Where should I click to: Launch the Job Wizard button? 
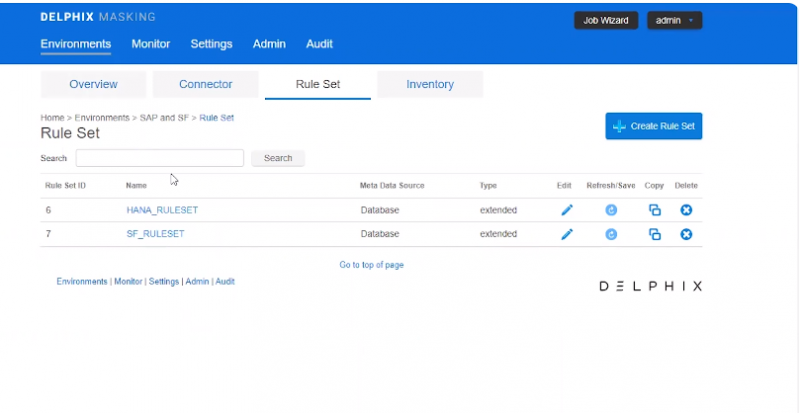click(606, 20)
